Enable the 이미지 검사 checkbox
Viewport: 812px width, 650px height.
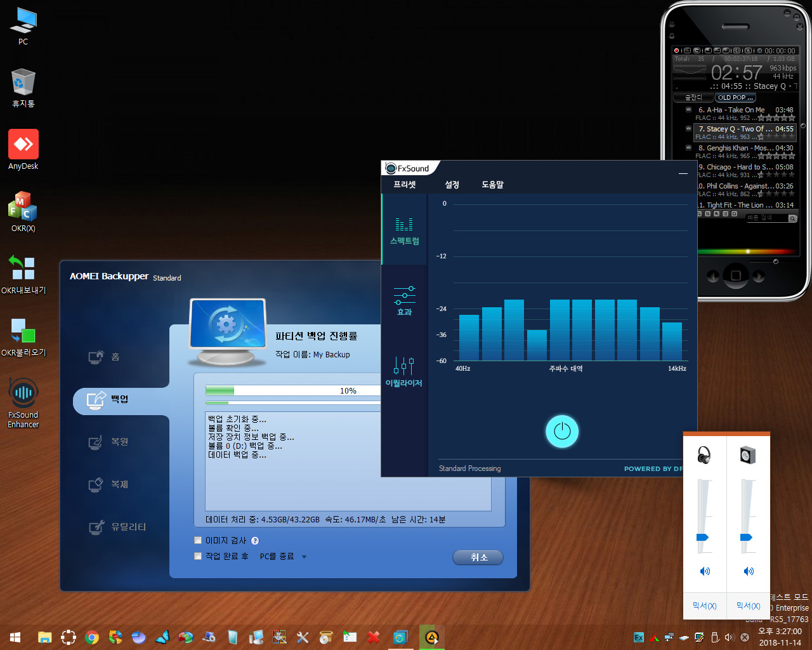[x=198, y=540]
